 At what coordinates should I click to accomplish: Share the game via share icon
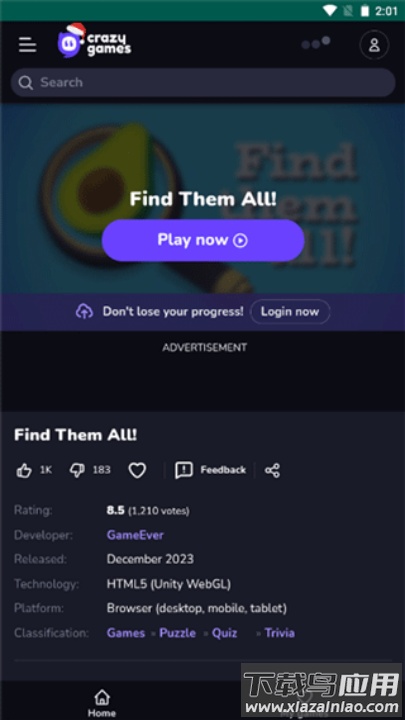click(x=272, y=470)
